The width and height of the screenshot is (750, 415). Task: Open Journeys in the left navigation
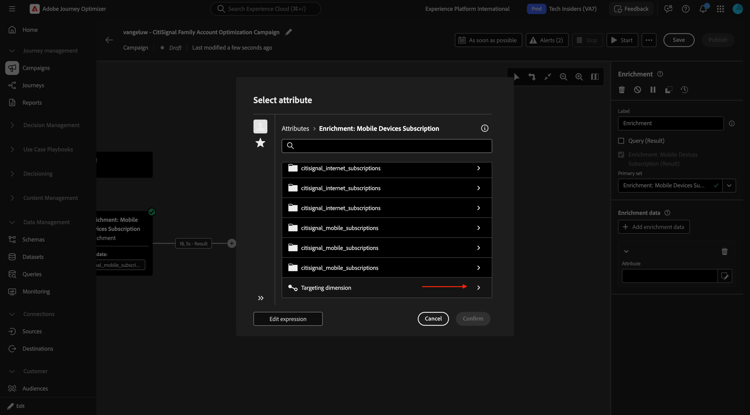33,85
